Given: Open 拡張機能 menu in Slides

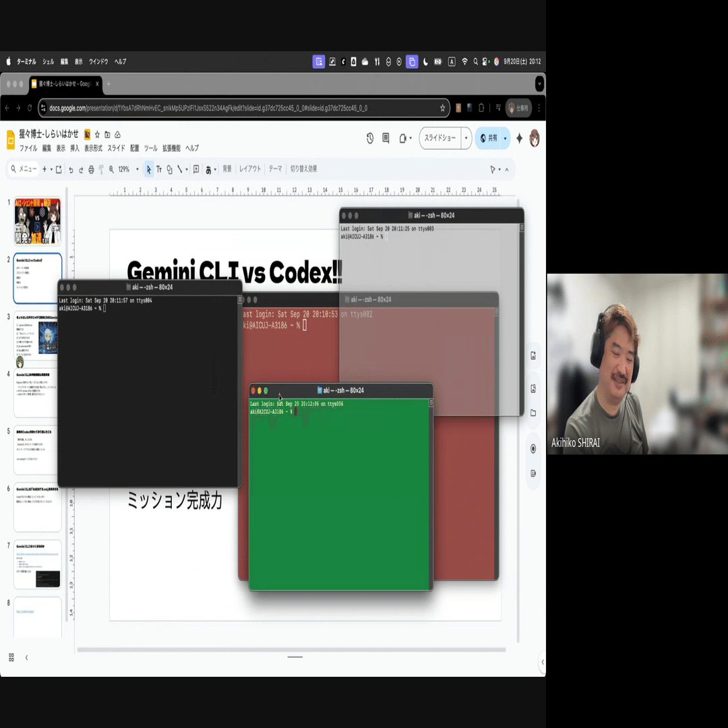Looking at the screenshot, I should (171, 148).
